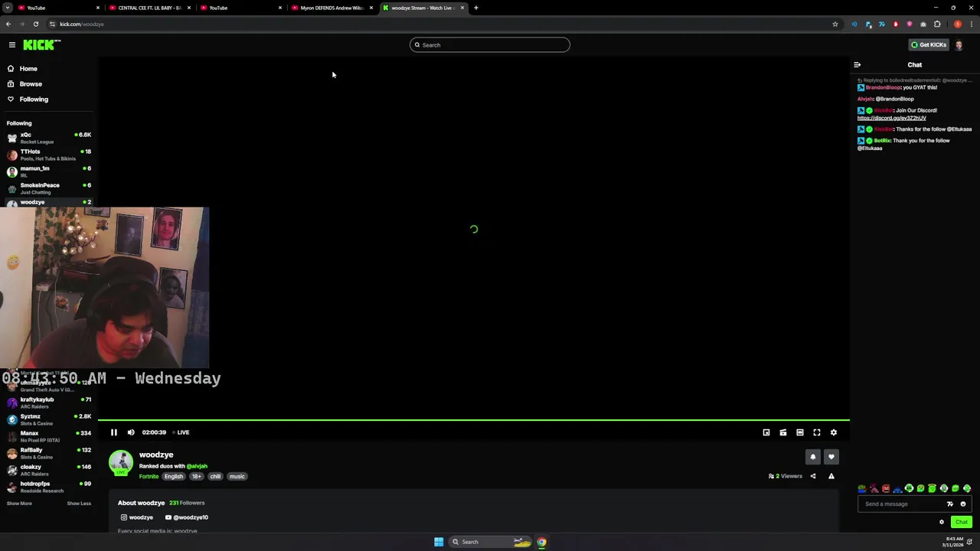
Task: Open Windows Start menu
Action: 439,542
